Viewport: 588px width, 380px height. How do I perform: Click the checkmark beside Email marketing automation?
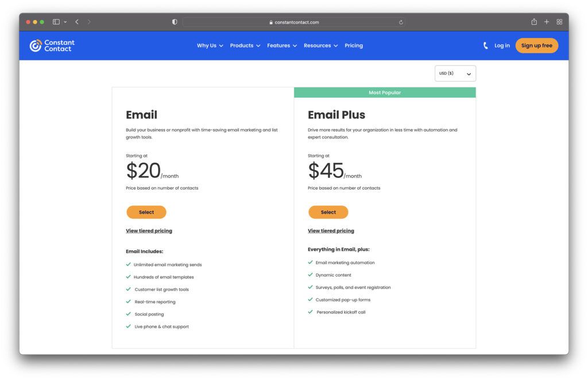pyautogui.click(x=310, y=262)
